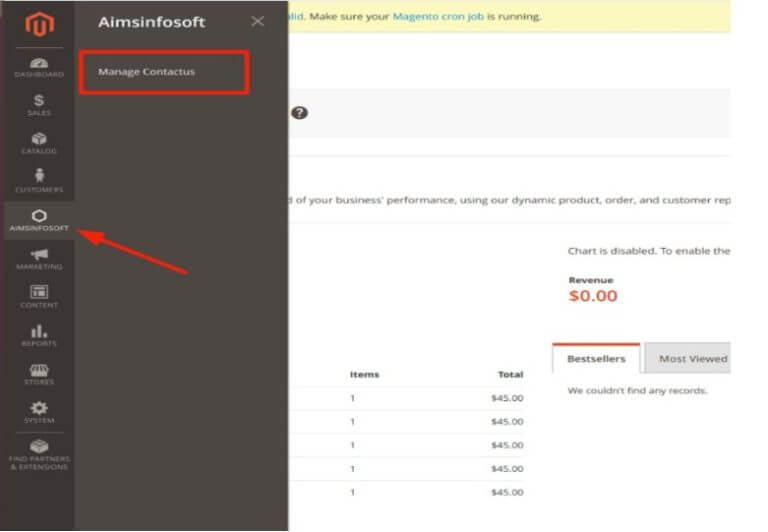768x532 pixels.
Task: Click the Revenue $0.00 value
Action: tap(593, 295)
